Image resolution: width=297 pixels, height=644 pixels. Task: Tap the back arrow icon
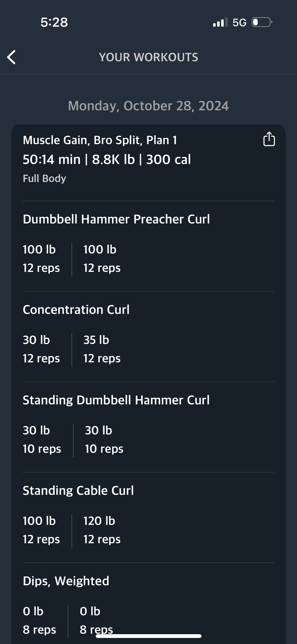point(11,57)
